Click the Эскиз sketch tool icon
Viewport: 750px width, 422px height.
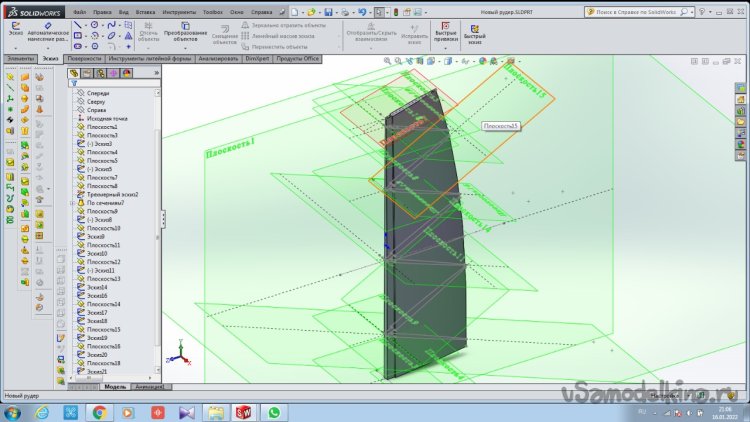click(16, 25)
